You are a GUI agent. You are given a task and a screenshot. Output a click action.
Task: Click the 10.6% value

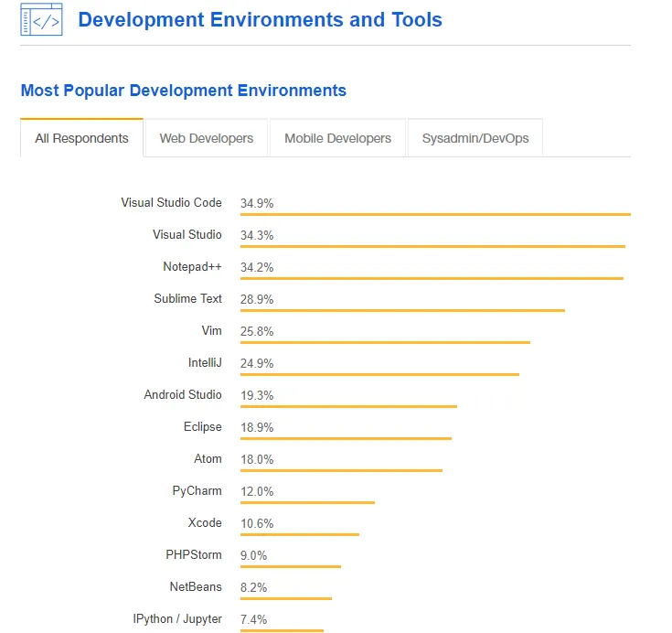[x=257, y=523]
